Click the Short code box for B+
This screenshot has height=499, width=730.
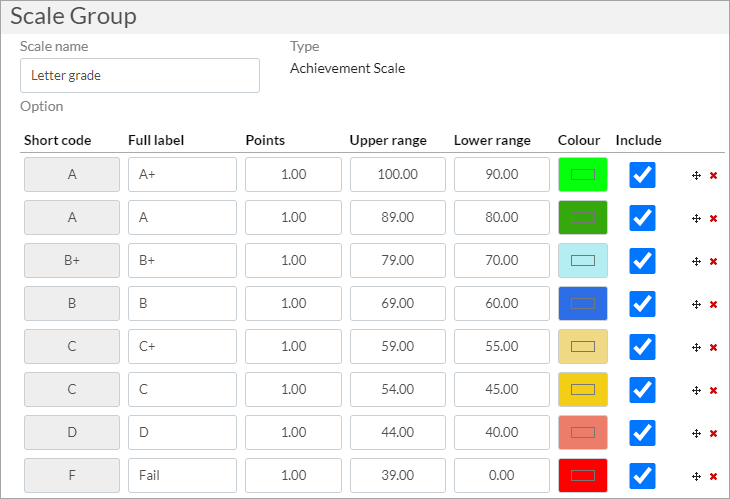click(x=72, y=261)
